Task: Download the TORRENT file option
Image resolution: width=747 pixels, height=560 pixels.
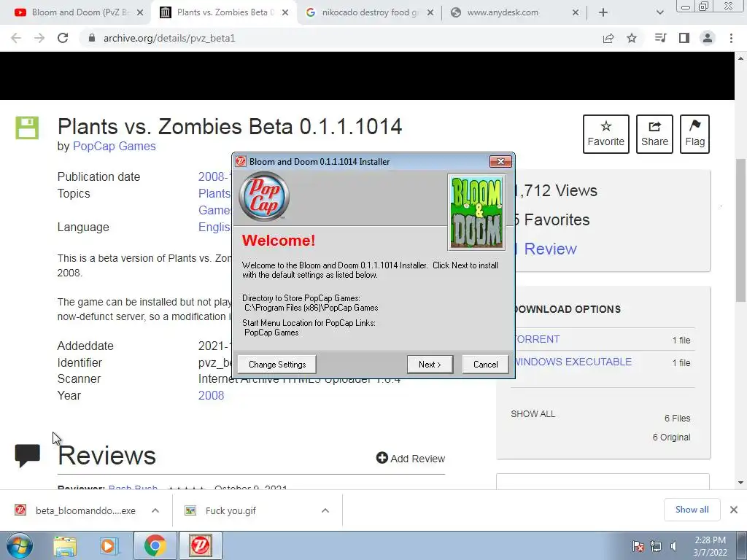Action: point(537,339)
